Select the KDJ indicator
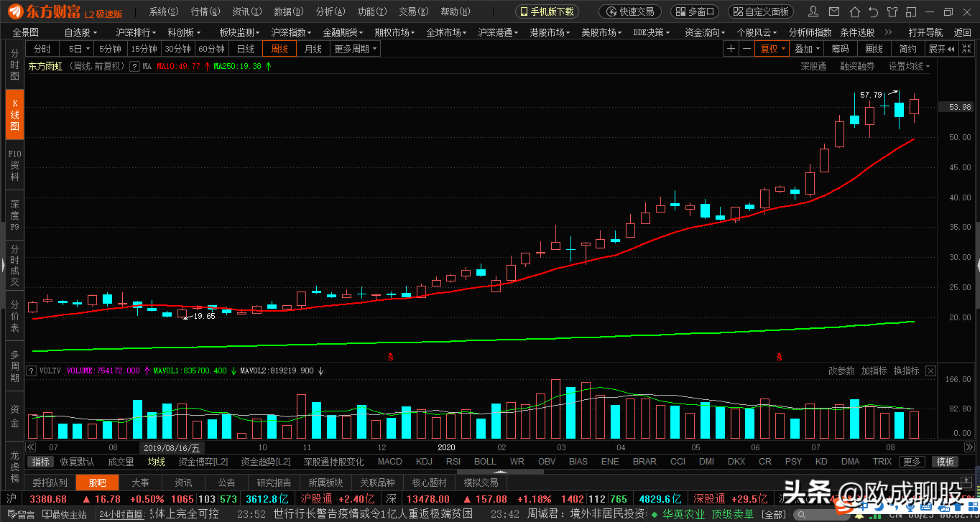 click(424, 462)
